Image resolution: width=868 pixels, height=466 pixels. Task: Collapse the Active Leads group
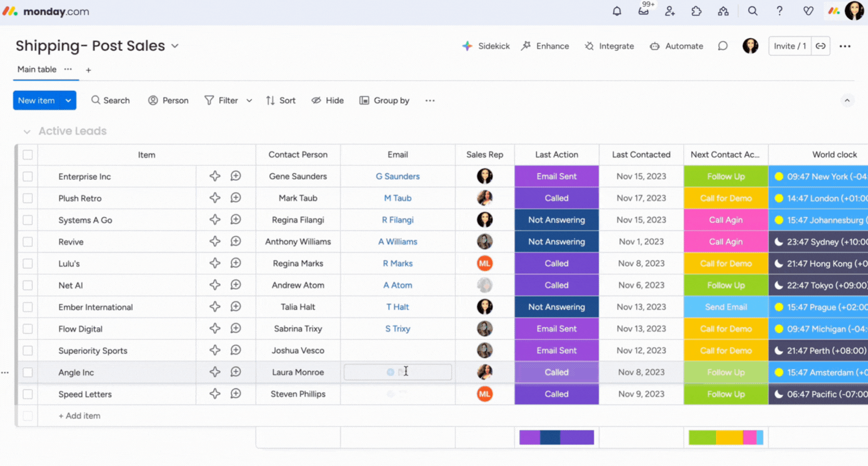click(x=27, y=132)
